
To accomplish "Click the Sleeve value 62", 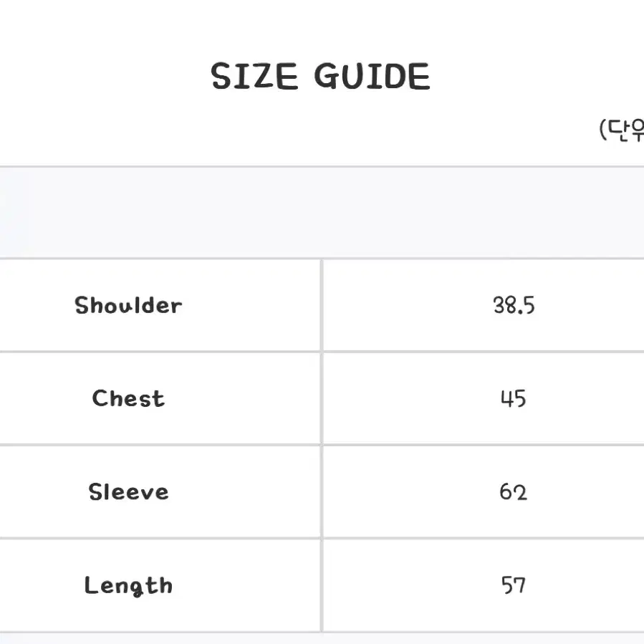I will pyautogui.click(x=514, y=491).
